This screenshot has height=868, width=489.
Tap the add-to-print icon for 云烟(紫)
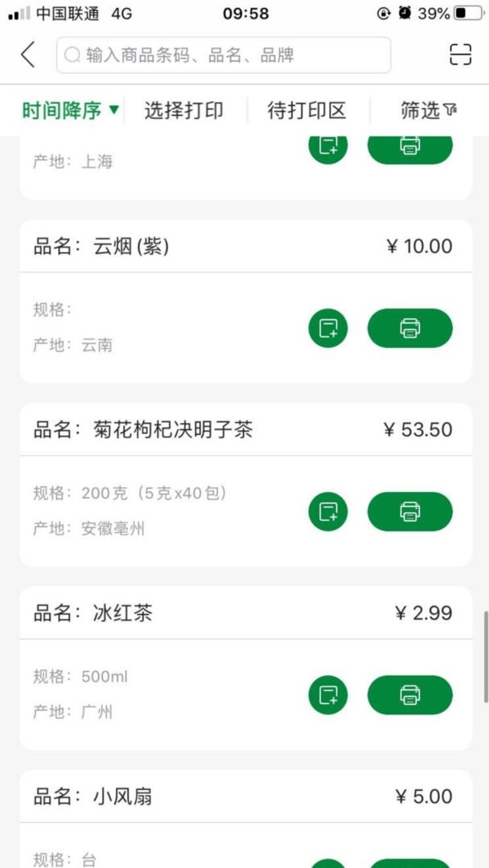point(327,328)
